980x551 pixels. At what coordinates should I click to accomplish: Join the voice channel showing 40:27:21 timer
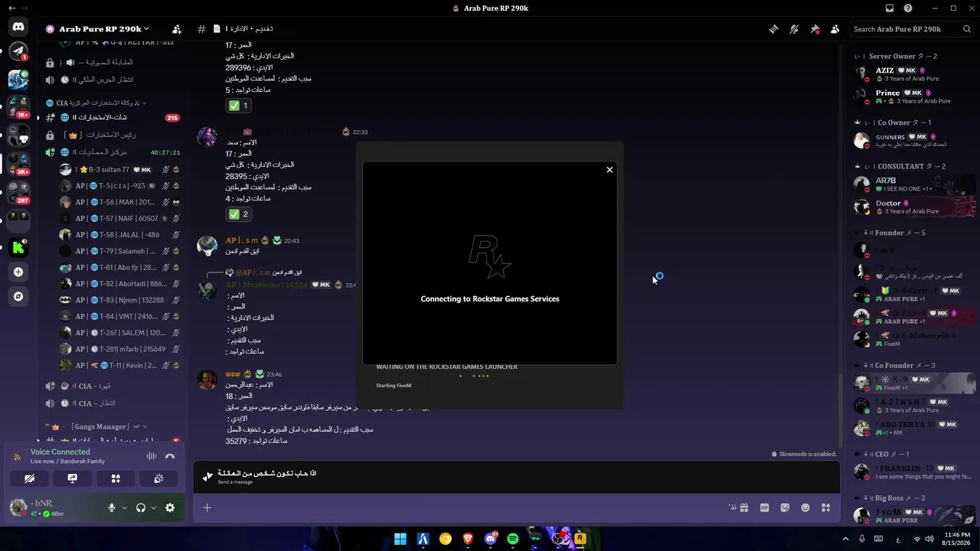(113, 152)
